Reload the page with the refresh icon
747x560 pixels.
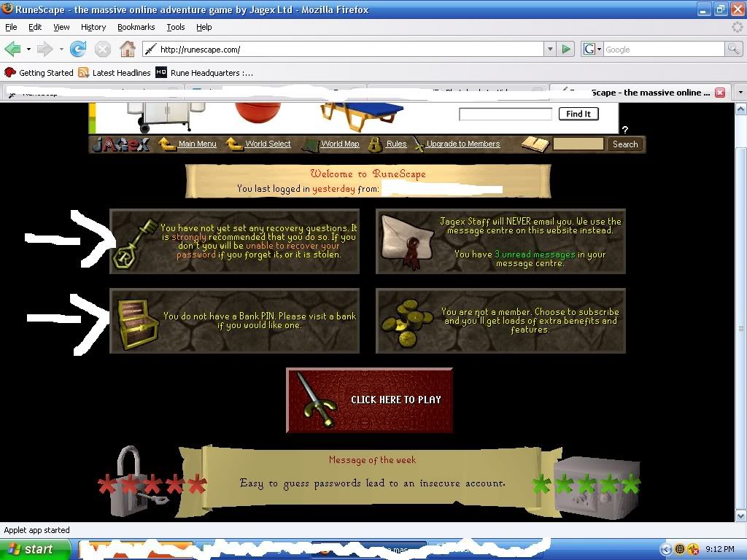click(78, 50)
